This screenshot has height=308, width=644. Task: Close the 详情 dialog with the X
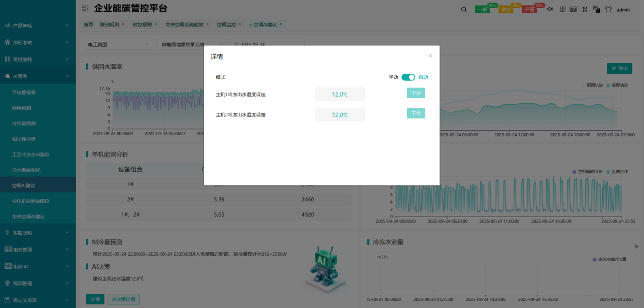pyautogui.click(x=430, y=56)
